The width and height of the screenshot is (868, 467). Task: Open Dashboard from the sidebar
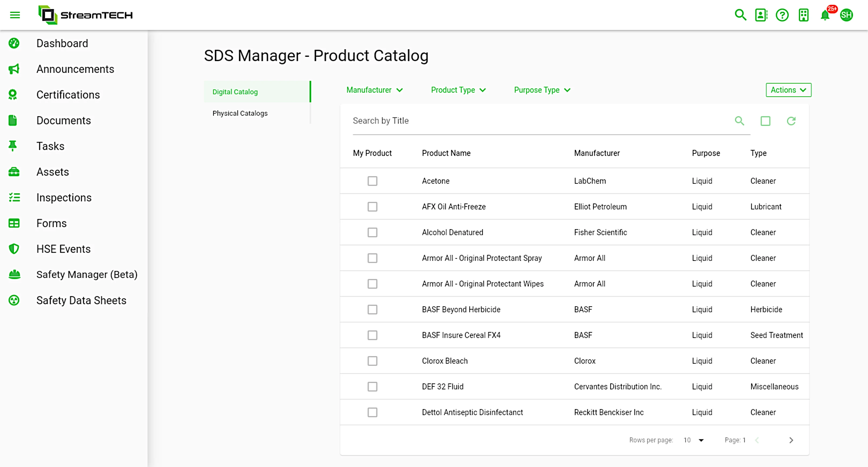tap(62, 43)
